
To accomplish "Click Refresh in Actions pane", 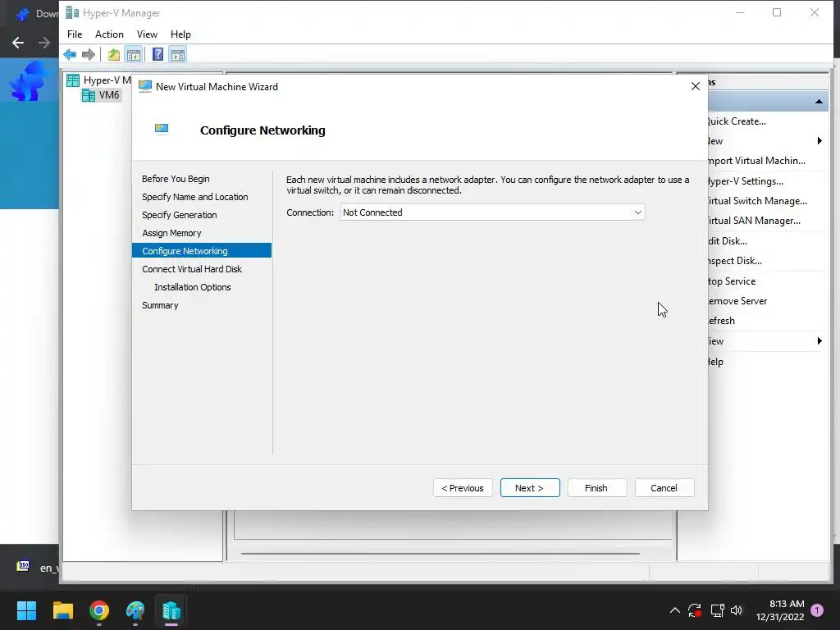I will click(722, 321).
